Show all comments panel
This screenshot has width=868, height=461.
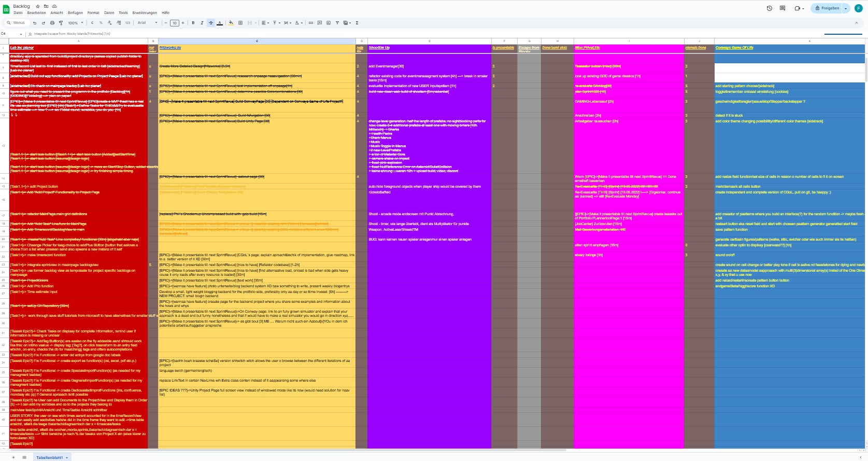[x=782, y=8]
